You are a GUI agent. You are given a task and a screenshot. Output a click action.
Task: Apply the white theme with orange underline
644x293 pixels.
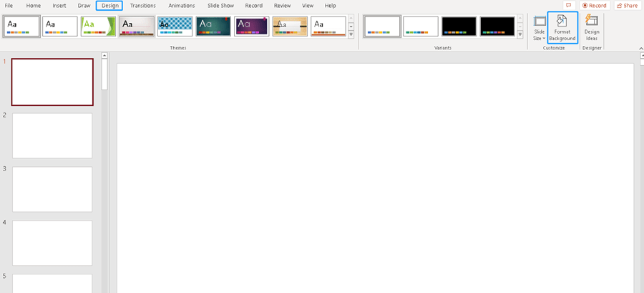click(x=328, y=27)
